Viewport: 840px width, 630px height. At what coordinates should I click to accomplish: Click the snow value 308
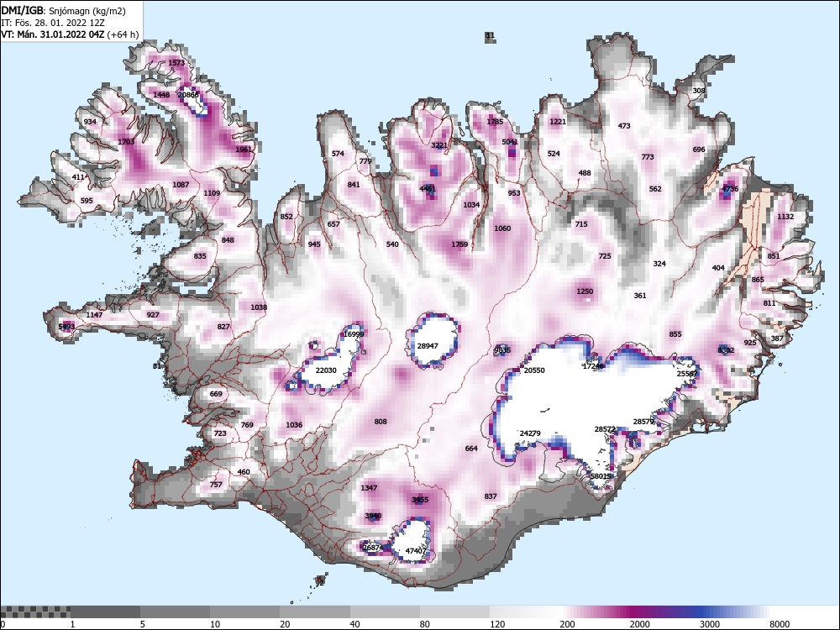click(699, 91)
